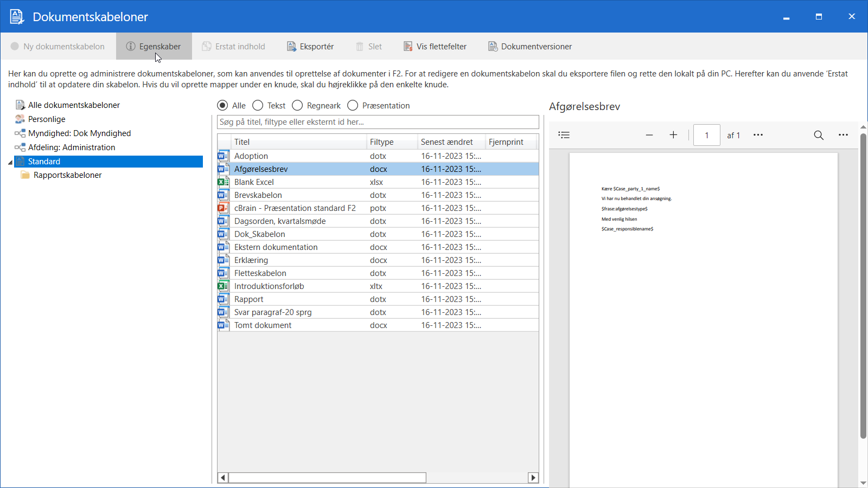Open Vis flettefelter
This screenshot has height=488, width=868.
tap(435, 46)
